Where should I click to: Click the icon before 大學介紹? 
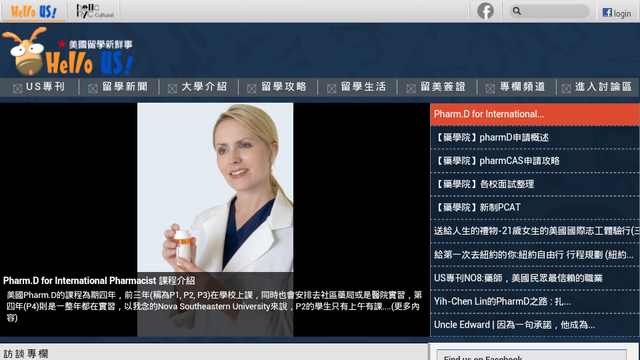coord(172,88)
